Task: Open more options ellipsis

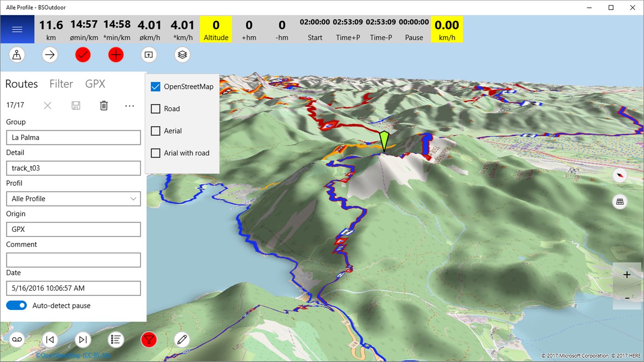Action: pos(130,106)
